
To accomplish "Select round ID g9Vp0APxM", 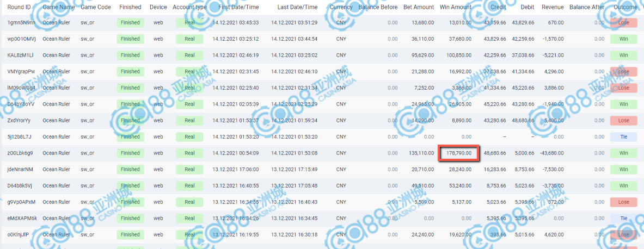I will (x=22, y=202).
